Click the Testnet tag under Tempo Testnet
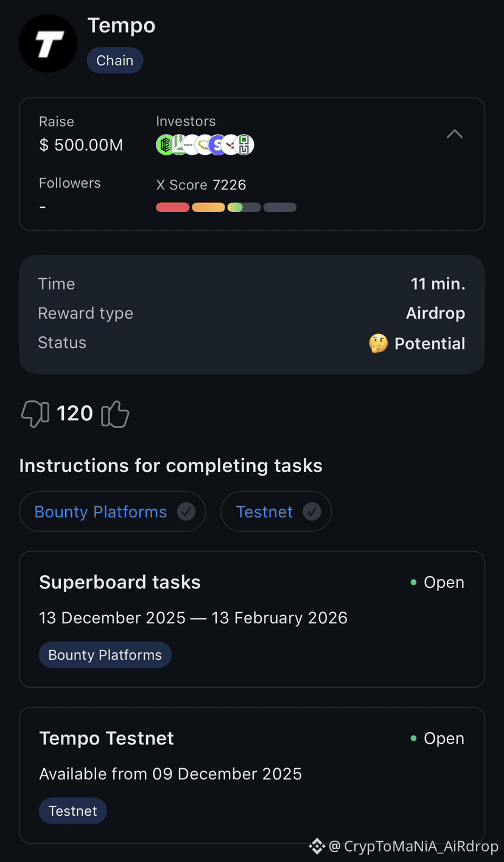Screen dimensions: 504x862 click(x=73, y=811)
